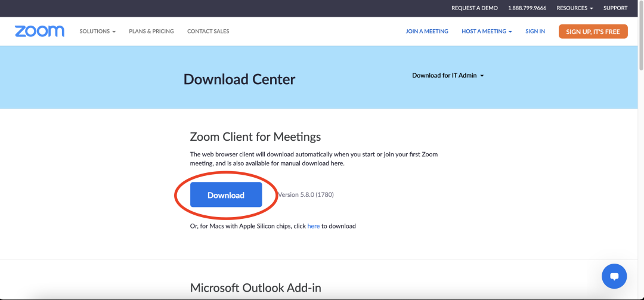Image resolution: width=644 pixels, height=300 pixels.
Task: Click Join a Meeting
Action: coord(427,31)
